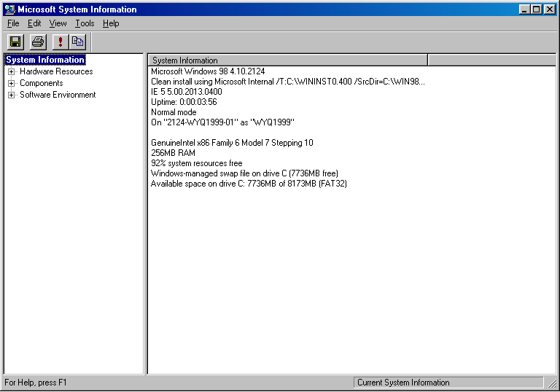Viewport: 560px width, 392px height.
Task: Close the Microsoft System Information window
Action: click(x=550, y=9)
